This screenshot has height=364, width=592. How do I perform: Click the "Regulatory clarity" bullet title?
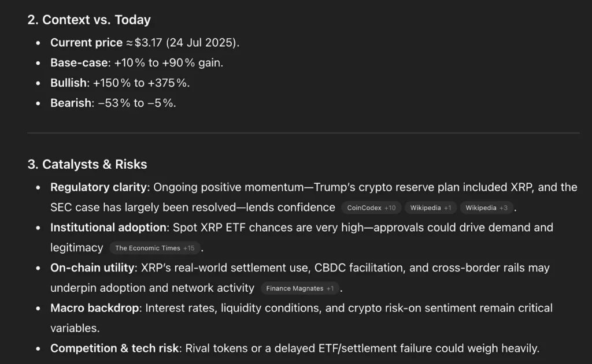pos(100,187)
